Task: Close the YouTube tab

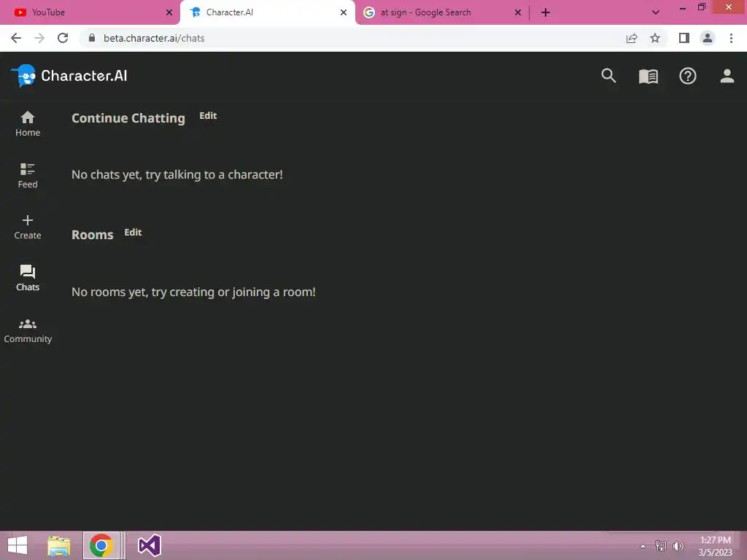Action: (169, 12)
